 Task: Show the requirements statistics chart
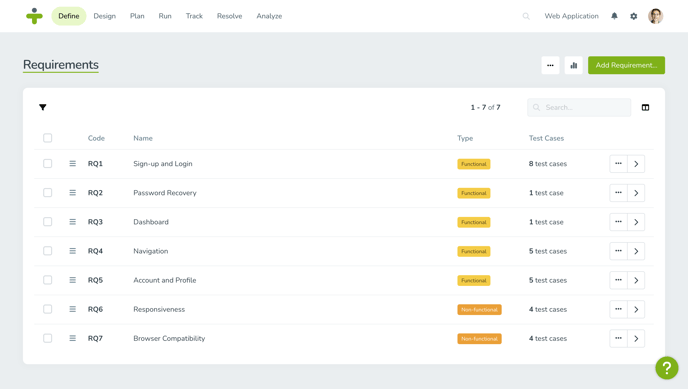click(x=573, y=65)
